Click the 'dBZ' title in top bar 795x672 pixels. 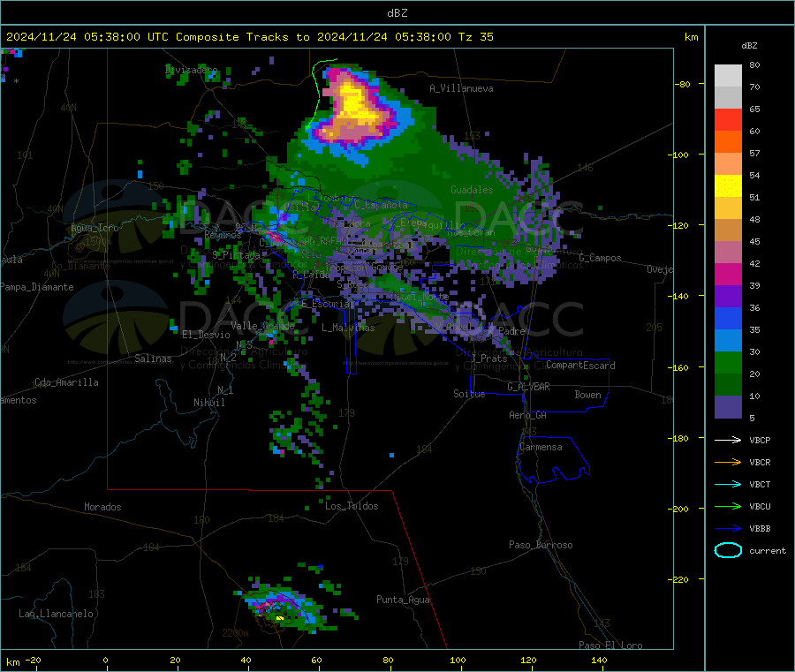pyautogui.click(x=397, y=12)
